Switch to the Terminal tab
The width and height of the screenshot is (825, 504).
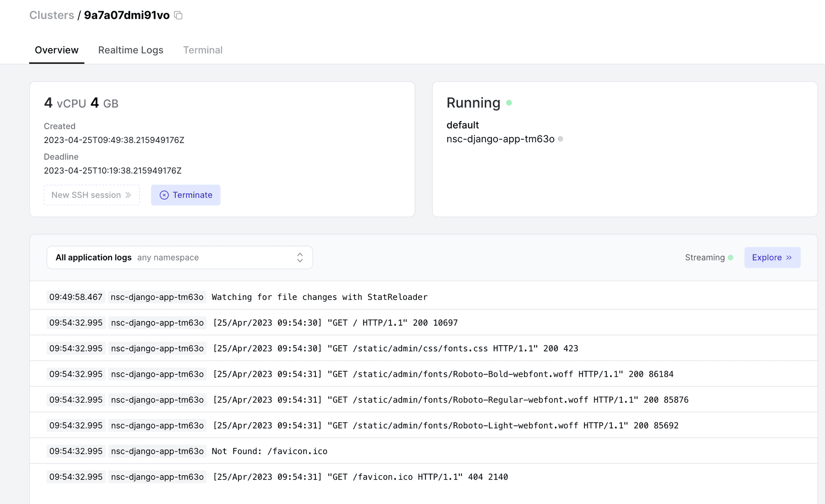[x=203, y=49]
